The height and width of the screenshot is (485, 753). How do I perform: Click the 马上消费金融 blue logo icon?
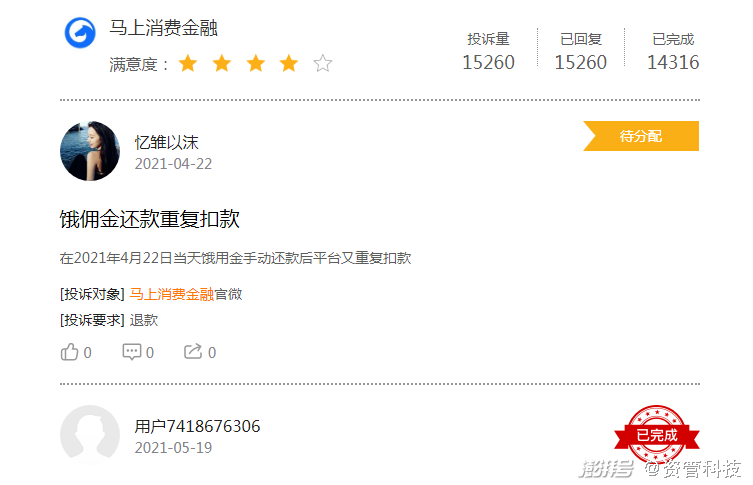pos(80,33)
